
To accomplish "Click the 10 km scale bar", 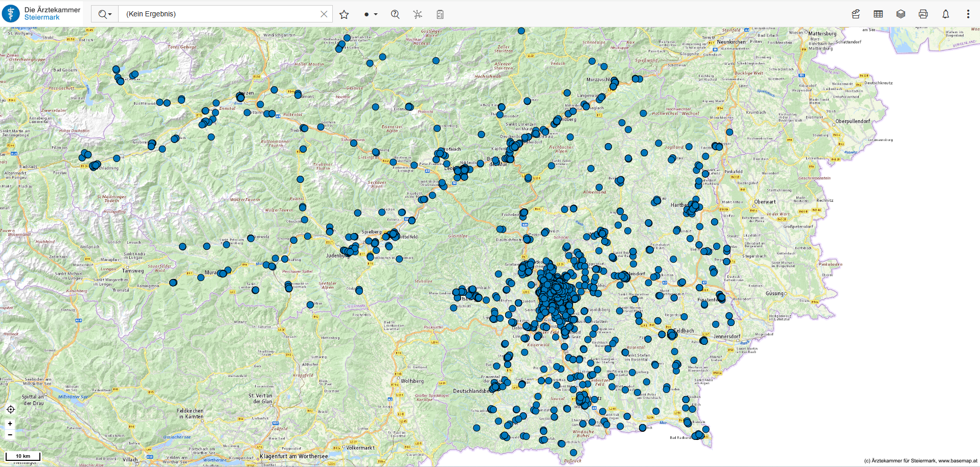I will (23, 456).
